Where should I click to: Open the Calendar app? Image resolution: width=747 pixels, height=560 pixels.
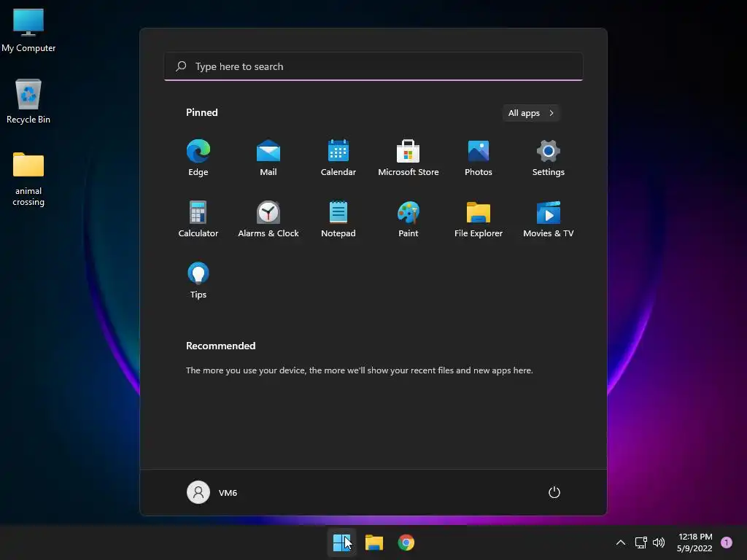tap(338, 157)
